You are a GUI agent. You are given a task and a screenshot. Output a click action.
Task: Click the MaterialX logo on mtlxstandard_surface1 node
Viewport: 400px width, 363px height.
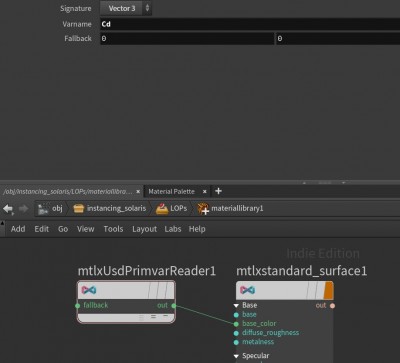tap(248, 290)
